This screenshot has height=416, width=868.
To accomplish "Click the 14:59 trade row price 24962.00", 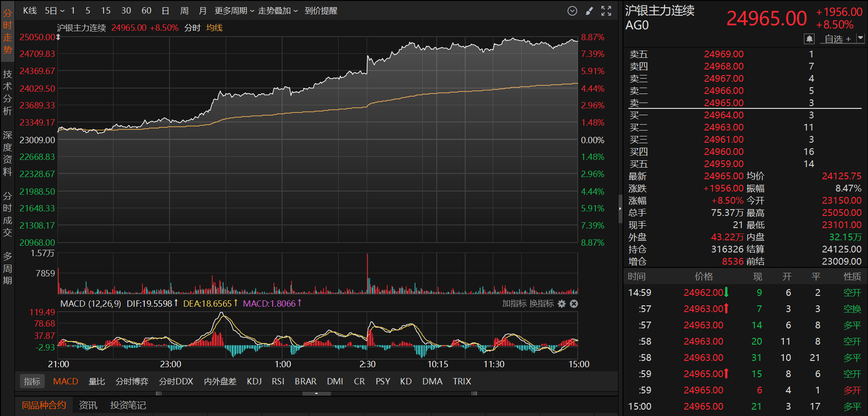I will [703, 293].
